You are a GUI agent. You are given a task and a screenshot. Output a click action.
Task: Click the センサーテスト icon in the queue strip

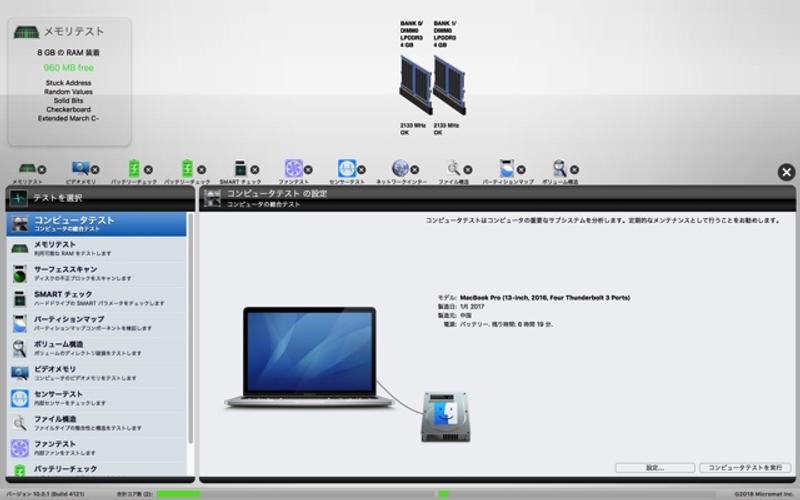[346, 168]
